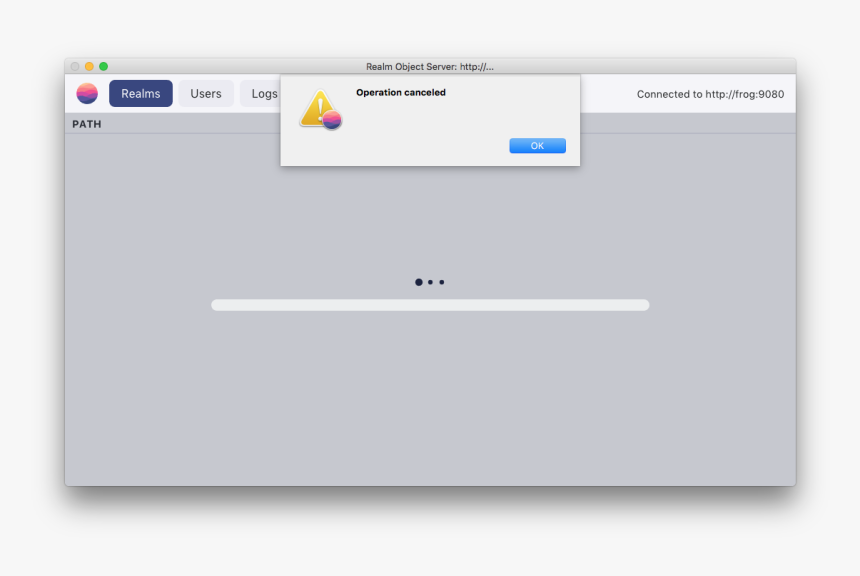Image resolution: width=860 pixels, height=576 pixels.
Task: Click the 'Connected to http://frog:9080' status text
Action: click(710, 94)
